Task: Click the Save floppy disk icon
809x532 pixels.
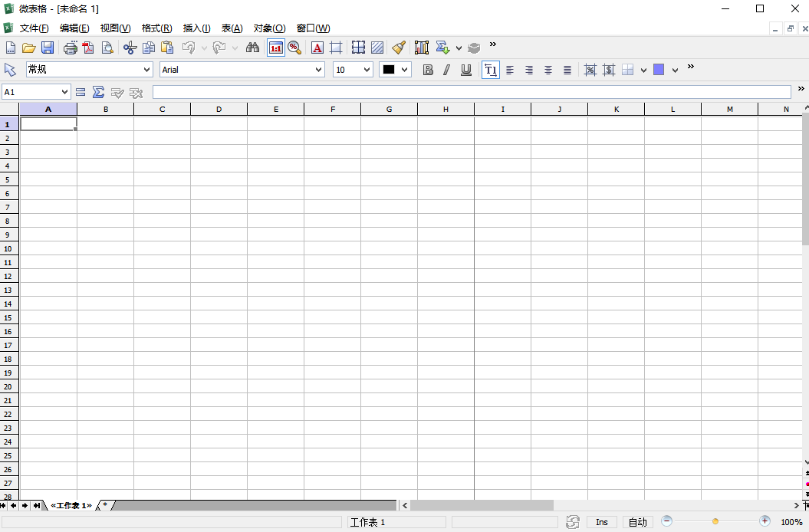Action: pyautogui.click(x=48, y=48)
